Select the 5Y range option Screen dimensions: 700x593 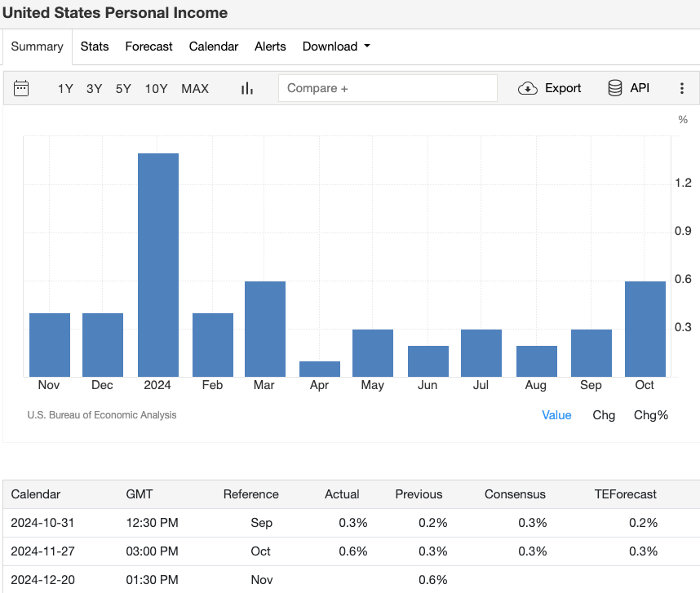(x=122, y=89)
